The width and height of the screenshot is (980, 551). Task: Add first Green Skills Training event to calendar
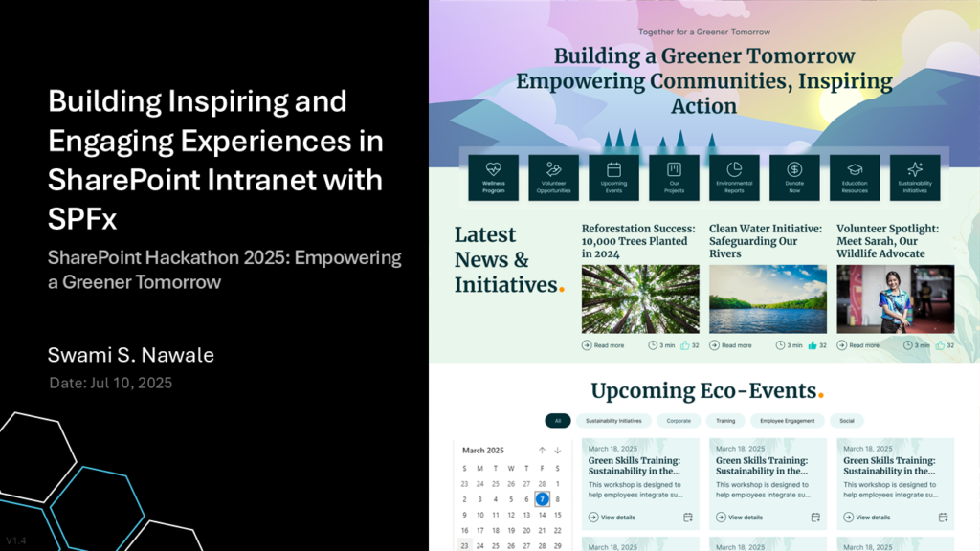click(x=688, y=518)
